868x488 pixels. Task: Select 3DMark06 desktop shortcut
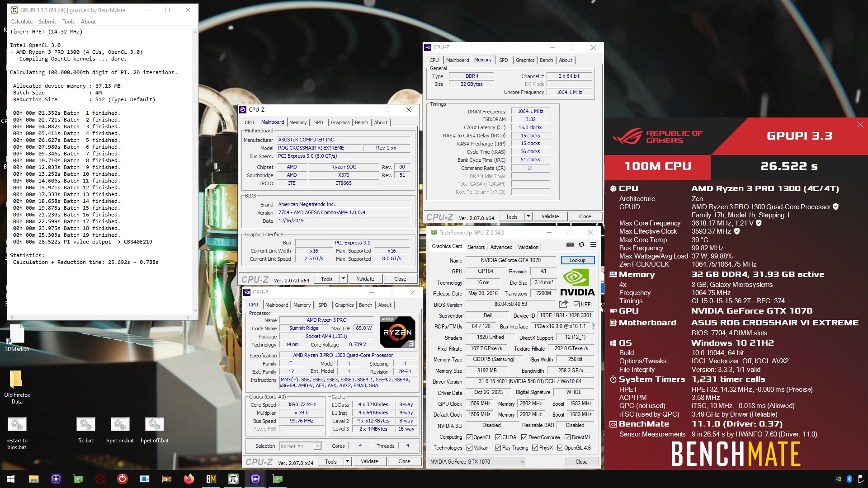(x=17, y=338)
